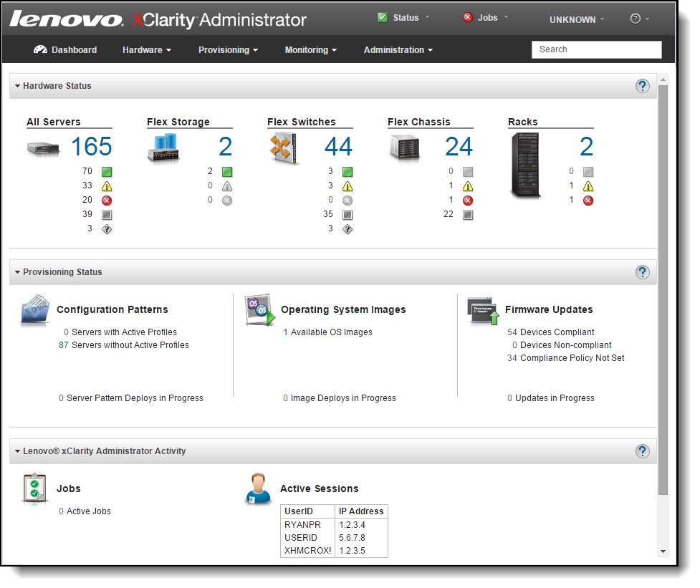Click the Firmware Updates icon
Viewport: 700px width, 588px height.
(x=483, y=311)
